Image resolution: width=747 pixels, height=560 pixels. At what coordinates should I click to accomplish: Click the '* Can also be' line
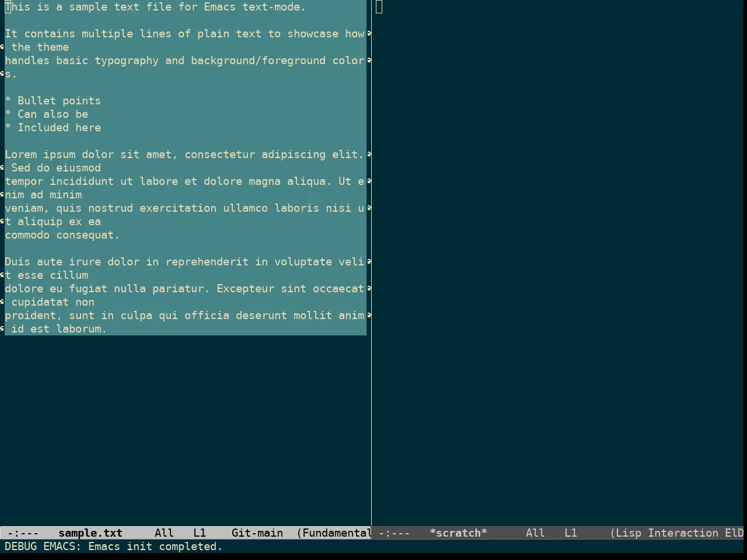coord(46,114)
